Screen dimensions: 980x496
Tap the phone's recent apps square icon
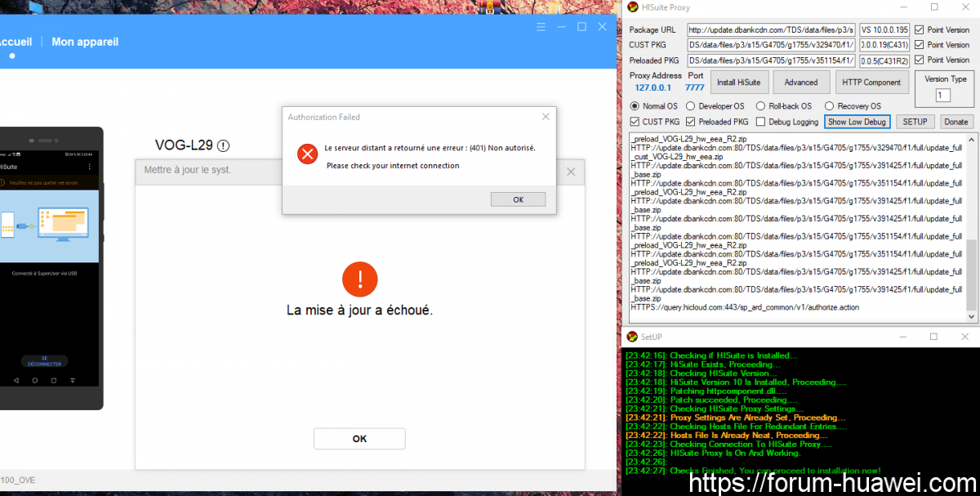[73, 381]
